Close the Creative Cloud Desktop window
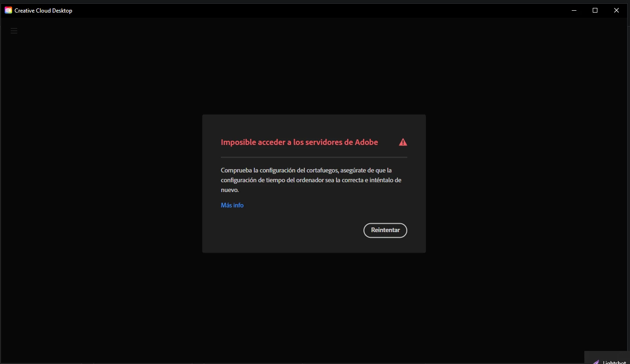This screenshot has width=630, height=364. click(x=616, y=10)
